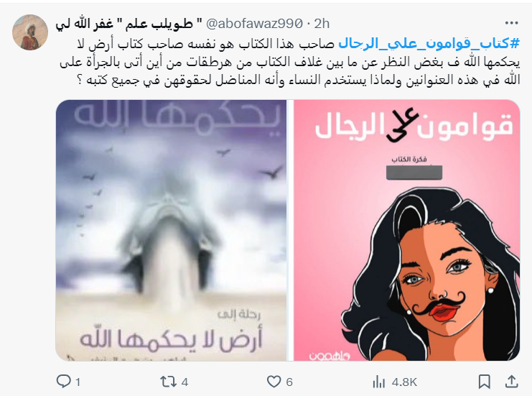This screenshot has height=396, width=532.
Task: Like the tweet with the heart icon
Action: point(274,382)
